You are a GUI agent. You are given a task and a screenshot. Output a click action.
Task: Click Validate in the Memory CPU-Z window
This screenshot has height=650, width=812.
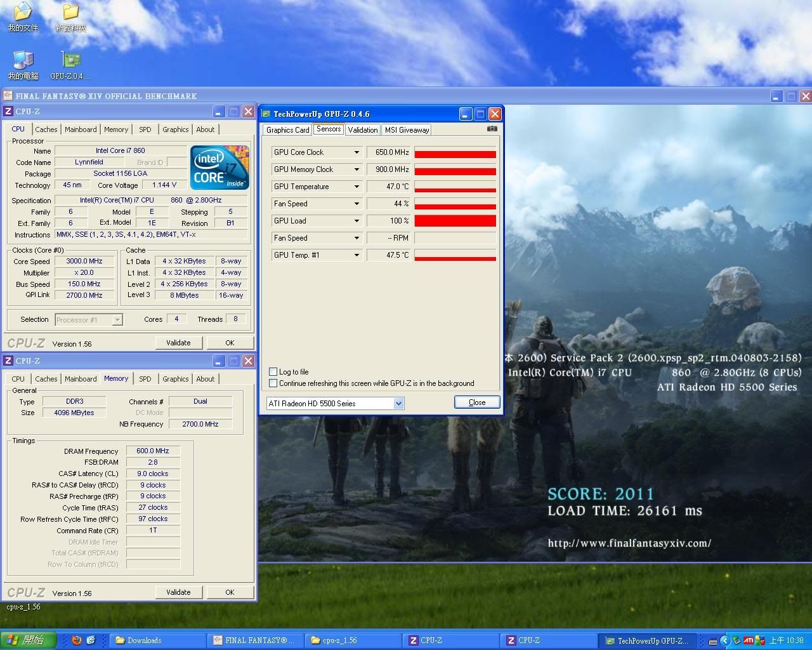click(x=178, y=592)
